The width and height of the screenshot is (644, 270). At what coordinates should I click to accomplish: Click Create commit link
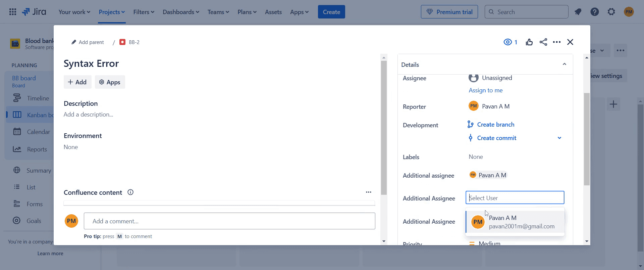pos(492,138)
